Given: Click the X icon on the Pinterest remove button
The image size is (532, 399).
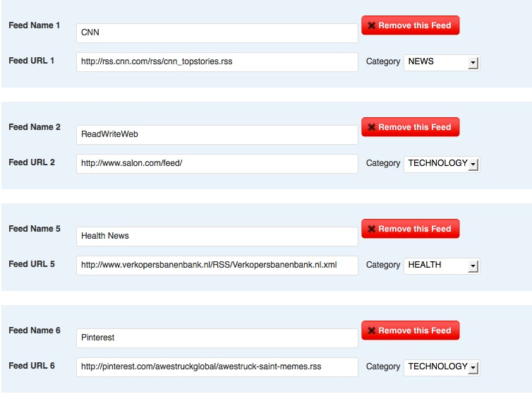Looking at the screenshot, I should 372,330.
